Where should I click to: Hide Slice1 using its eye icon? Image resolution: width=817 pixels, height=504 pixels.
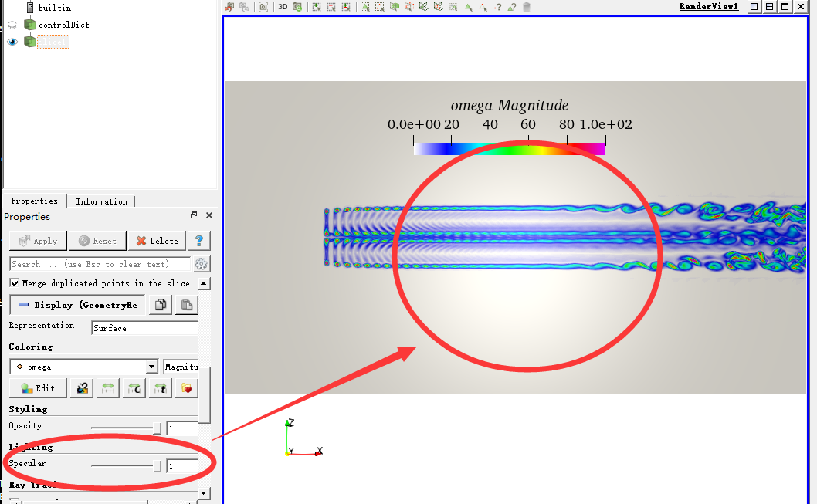(12, 42)
